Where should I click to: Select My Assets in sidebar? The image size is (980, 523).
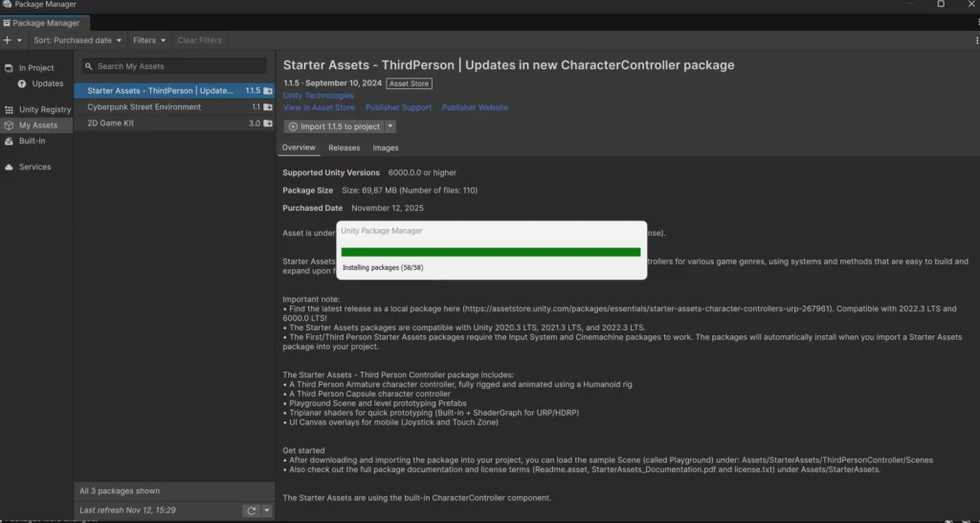[x=38, y=125]
